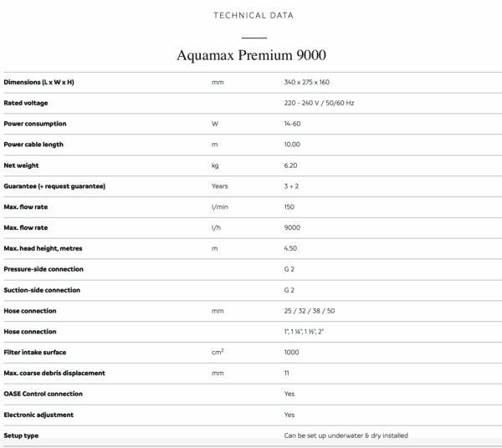Click the Pressure-side connection G 2 value
The image size is (502, 448).
coord(289,269)
